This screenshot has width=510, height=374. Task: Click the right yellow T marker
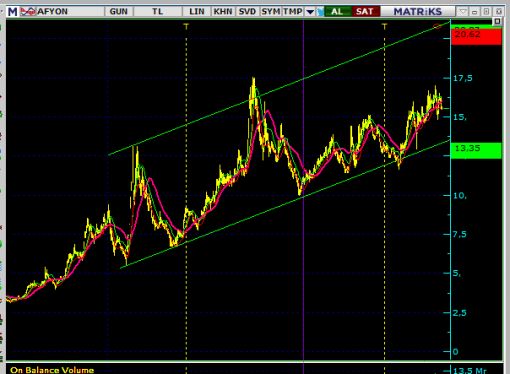point(384,26)
